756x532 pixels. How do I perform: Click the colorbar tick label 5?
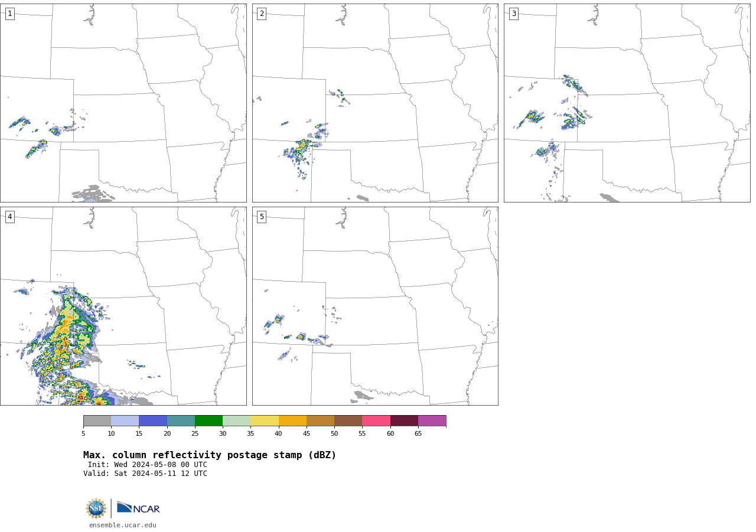pyautogui.click(x=83, y=434)
